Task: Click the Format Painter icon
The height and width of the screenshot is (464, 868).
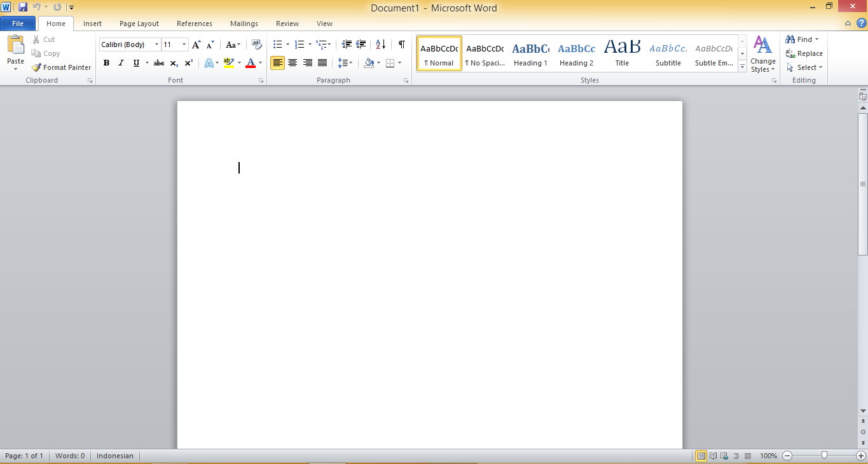Action: pyautogui.click(x=37, y=67)
